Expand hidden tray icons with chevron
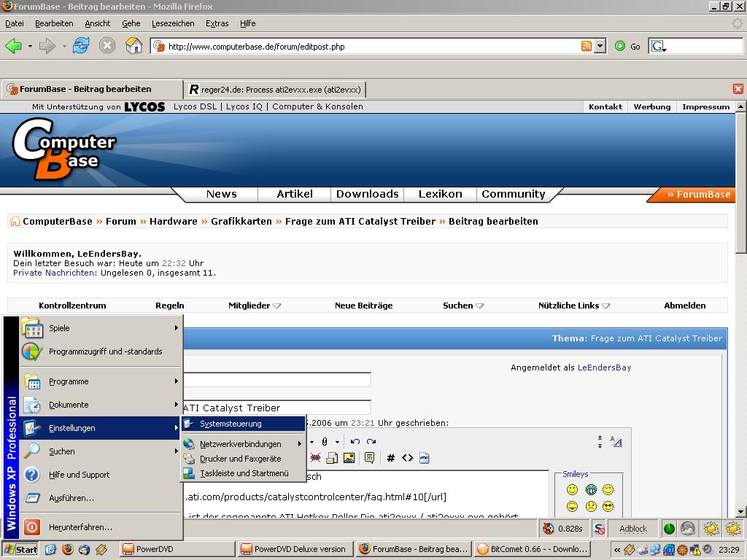747x560 pixels. pyautogui.click(x=617, y=550)
